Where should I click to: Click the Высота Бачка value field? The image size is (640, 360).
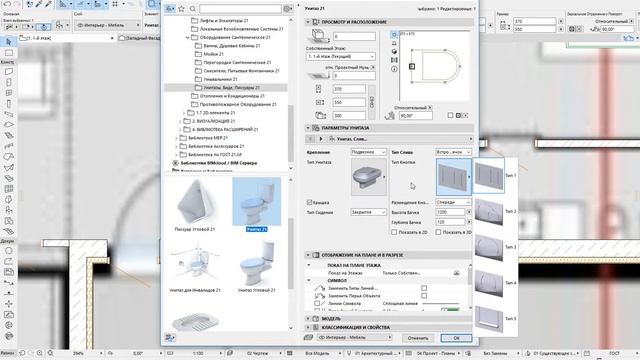click(x=450, y=212)
